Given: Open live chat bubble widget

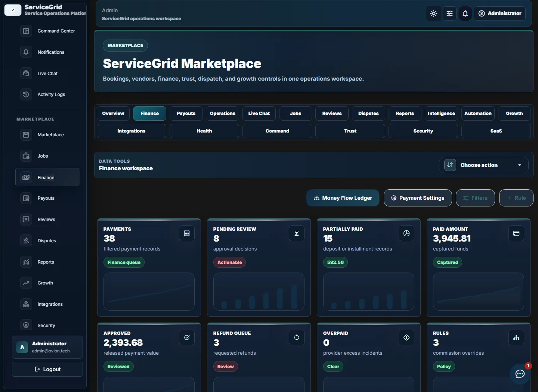Looking at the screenshot, I should coord(520,374).
